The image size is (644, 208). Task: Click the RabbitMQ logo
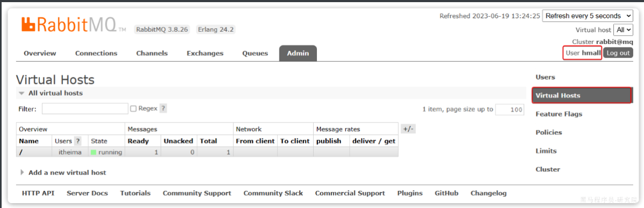[74, 25]
